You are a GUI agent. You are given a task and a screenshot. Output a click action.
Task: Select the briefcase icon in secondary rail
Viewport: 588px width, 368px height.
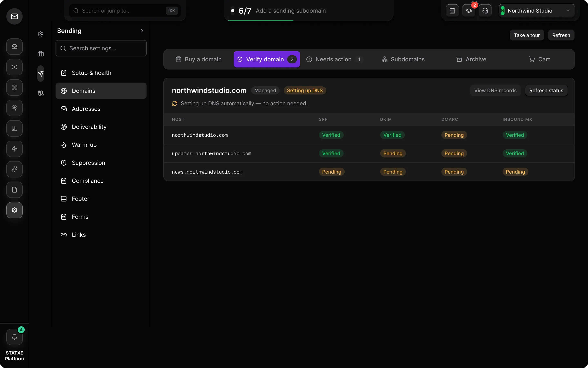click(x=41, y=54)
